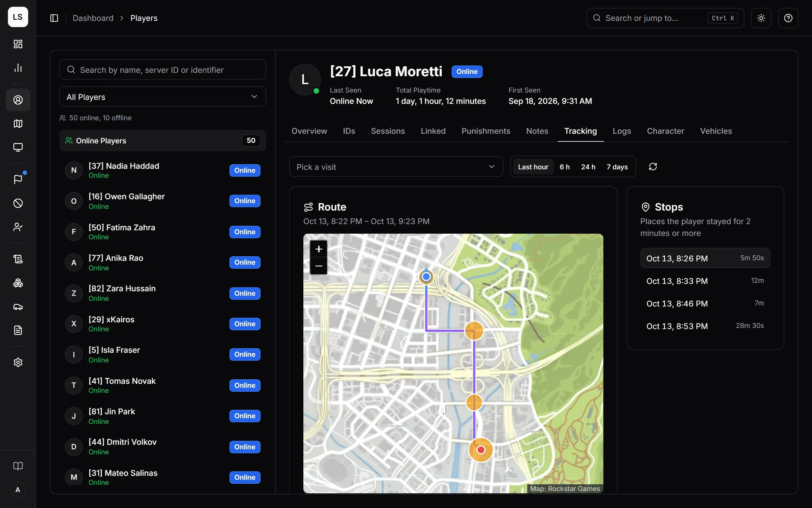Open the bans circle-slash icon
Image resolution: width=812 pixels, height=508 pixels.
[x=18, y=203]
